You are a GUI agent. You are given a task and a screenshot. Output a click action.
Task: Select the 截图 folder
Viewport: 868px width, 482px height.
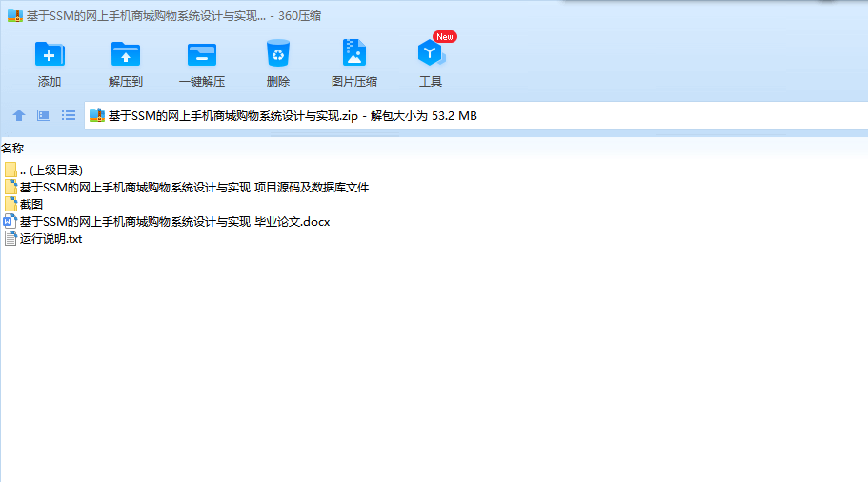point(23,205)
